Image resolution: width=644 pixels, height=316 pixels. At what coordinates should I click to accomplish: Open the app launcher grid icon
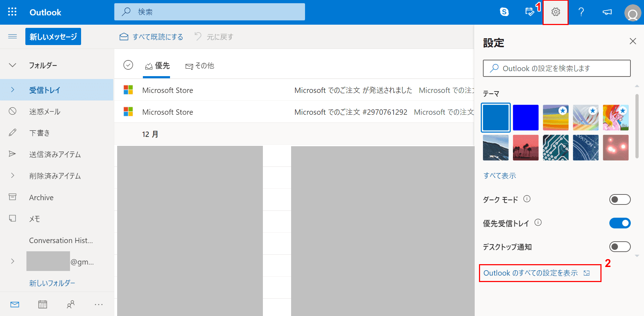click(x=12, y=12)
